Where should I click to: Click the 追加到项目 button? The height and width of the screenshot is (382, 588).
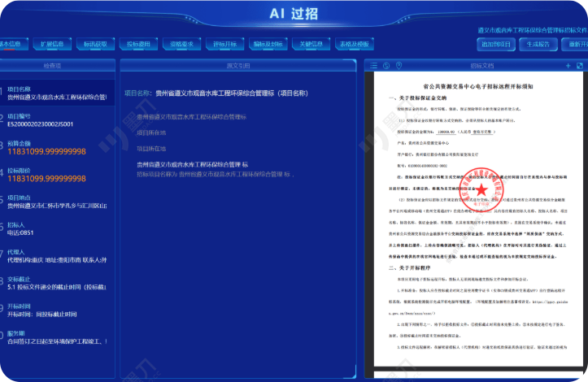496,44
